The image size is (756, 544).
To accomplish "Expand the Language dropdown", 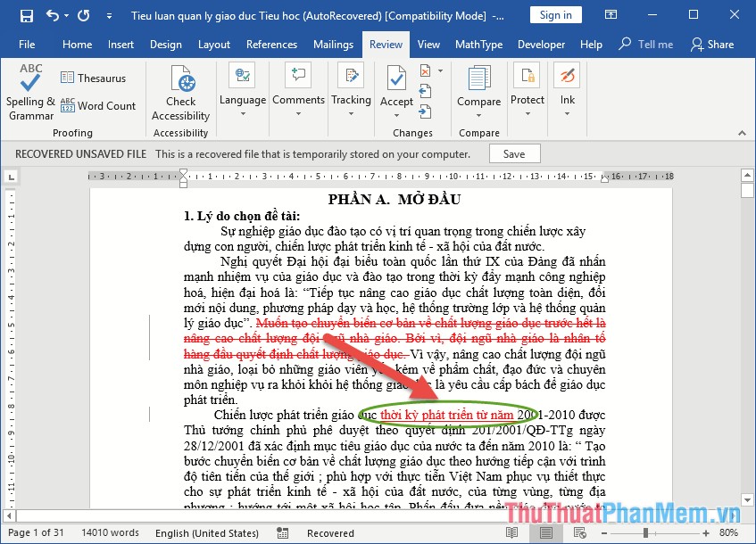I will tap(243, 111).
